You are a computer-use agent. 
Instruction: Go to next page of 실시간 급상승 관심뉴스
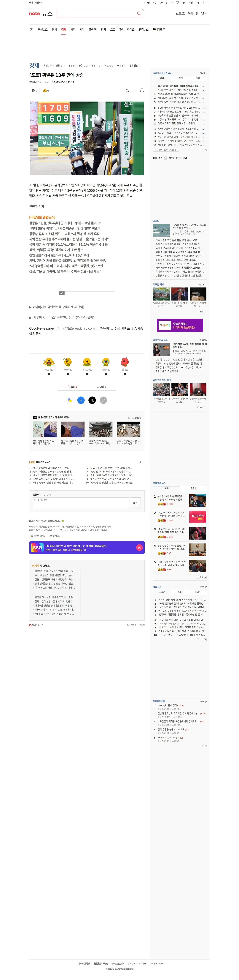[205, 150]
